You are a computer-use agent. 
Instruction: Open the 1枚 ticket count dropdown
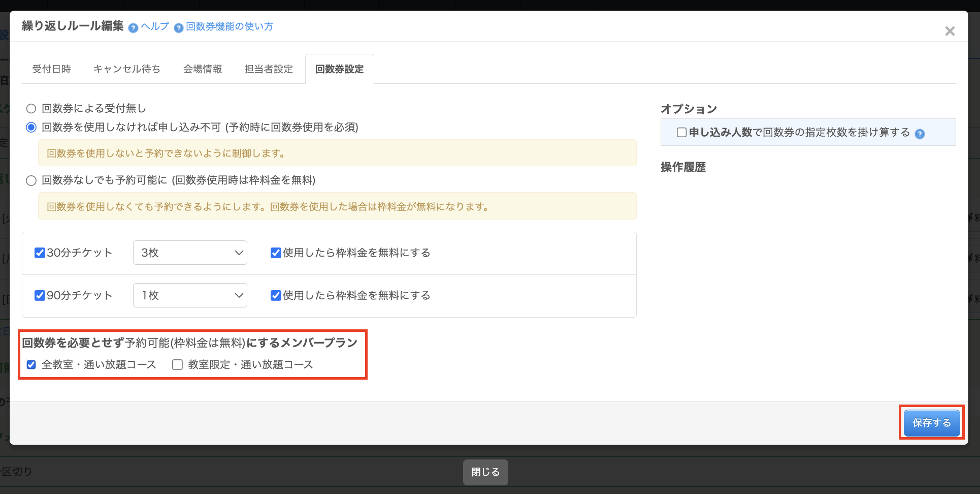[190, 295]
